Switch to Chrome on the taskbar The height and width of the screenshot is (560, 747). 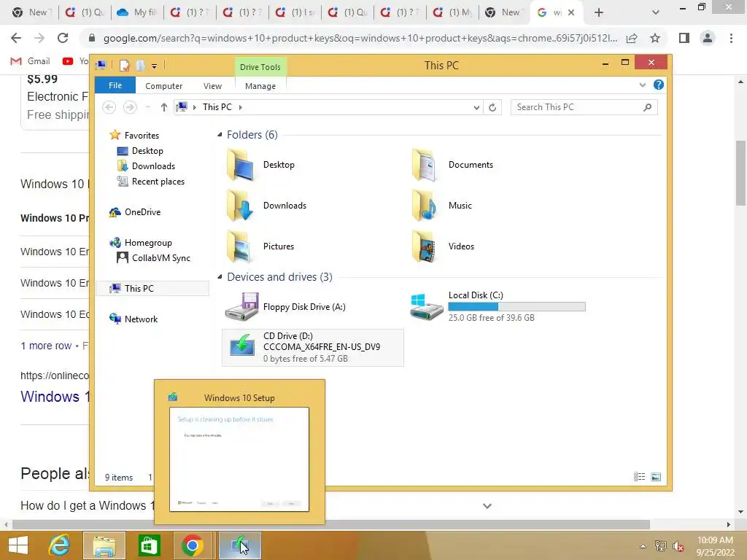(193, 545)
